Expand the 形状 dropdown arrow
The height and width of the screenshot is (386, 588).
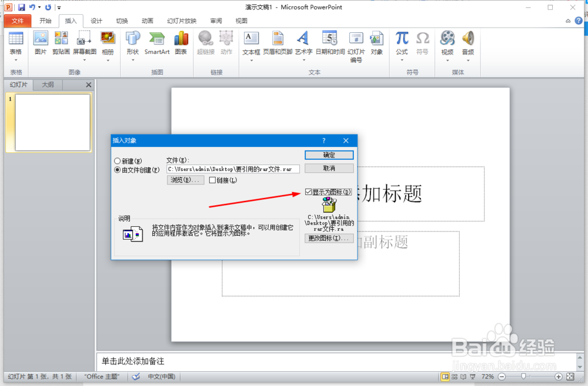(133, 60)
